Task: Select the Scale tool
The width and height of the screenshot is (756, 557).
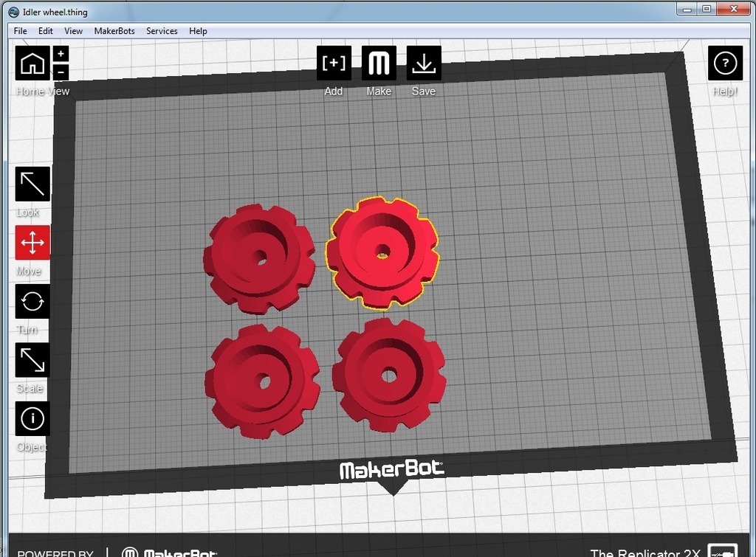Action: (32, 359)
